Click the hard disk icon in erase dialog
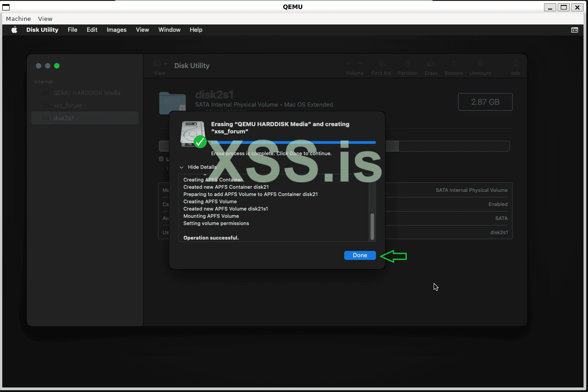Screen dimensions: 588x392 coord(193,134)
